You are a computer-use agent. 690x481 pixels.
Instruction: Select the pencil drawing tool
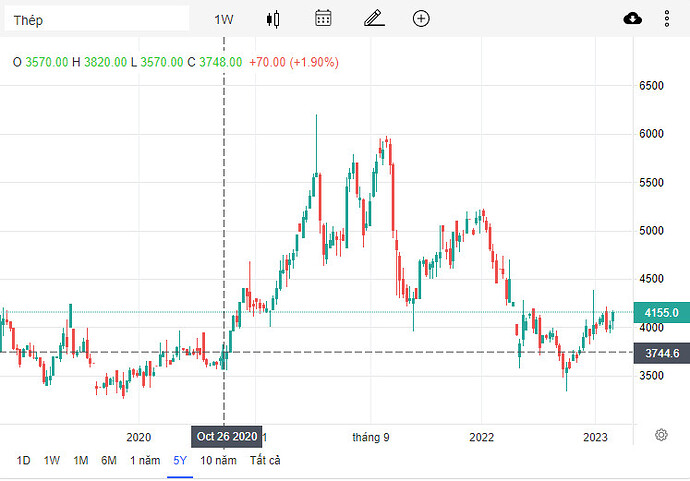(x=374, y=18)
